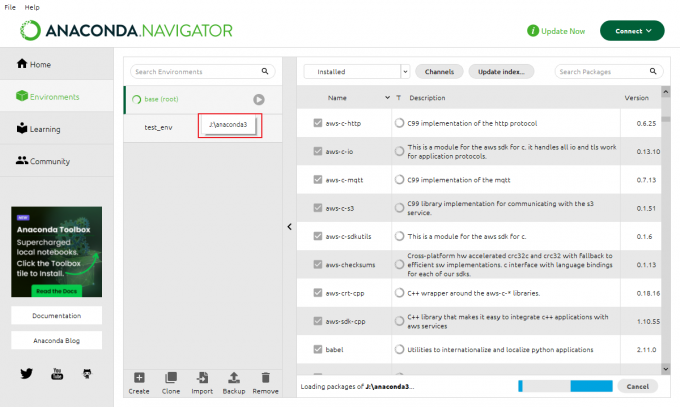The height and width of the screenshot is (407, 680).
Task: Toggle the aws-c-sdkutils package checkbox
Action: tap(318, 236)
